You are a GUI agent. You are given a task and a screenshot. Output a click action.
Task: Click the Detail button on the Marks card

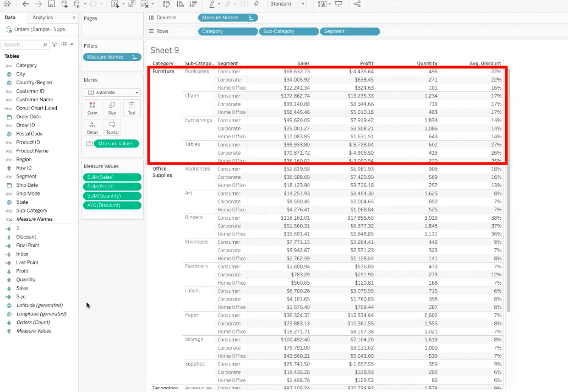[x=92, y=127]
